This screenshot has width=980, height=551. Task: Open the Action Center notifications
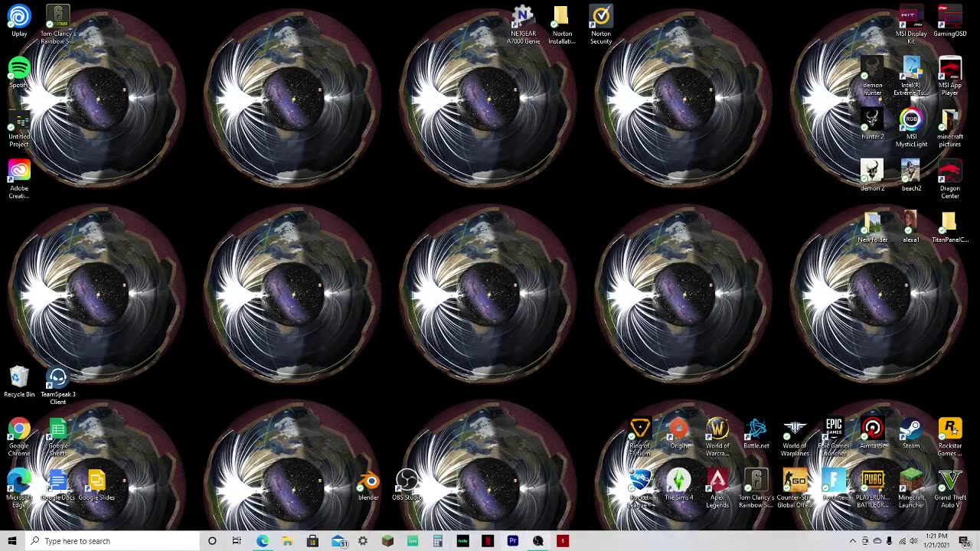point(965,541)
